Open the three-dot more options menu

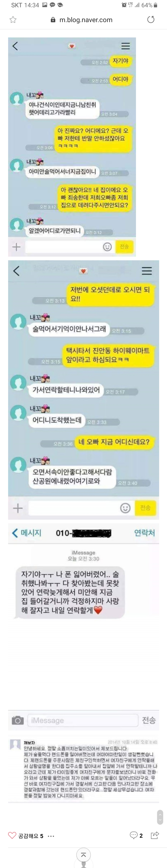coord(51,836)
